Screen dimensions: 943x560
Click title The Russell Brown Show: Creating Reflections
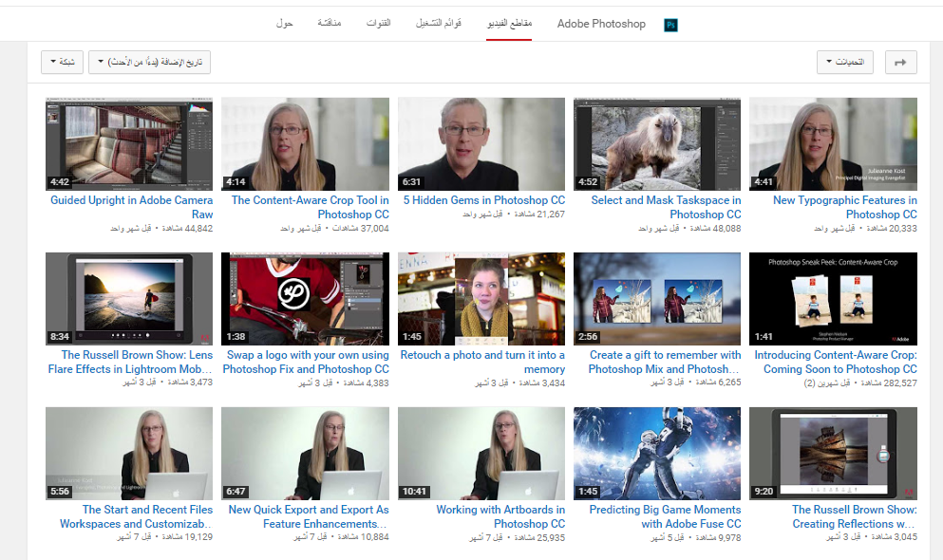[x=855, y=516]
